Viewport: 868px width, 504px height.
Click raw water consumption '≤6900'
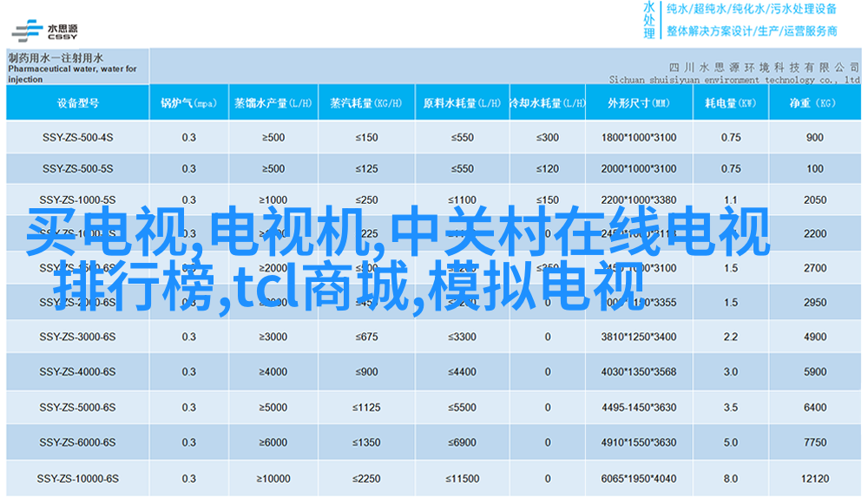[x=463, y=442]
